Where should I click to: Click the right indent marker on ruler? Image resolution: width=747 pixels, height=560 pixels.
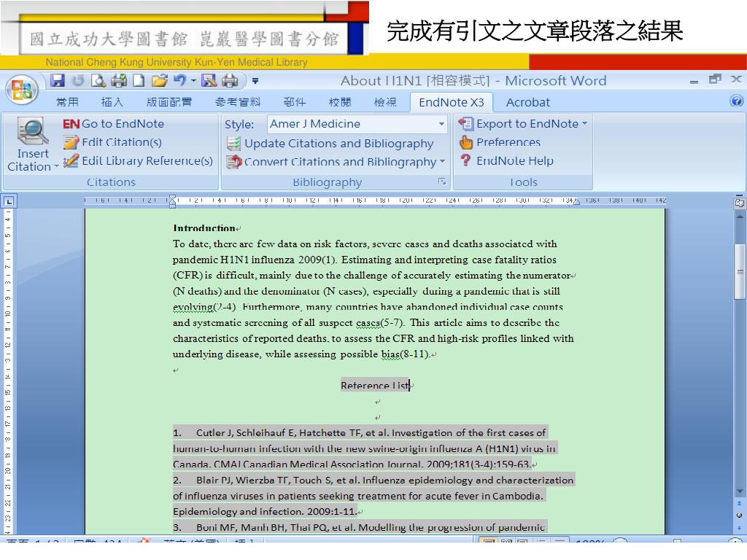[x=576, y=203]
